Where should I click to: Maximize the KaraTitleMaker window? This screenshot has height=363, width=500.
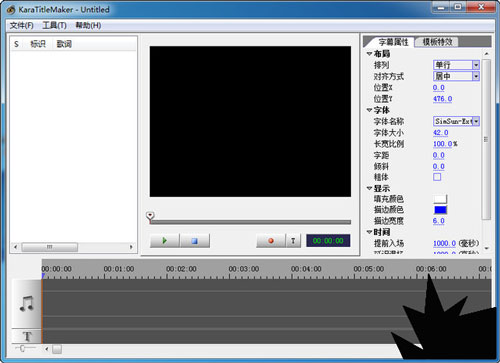[458, 7]
